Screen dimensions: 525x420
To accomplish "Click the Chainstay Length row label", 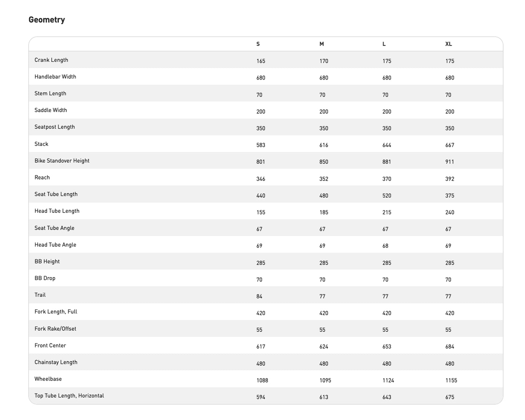I will click(x=56, y=362).
